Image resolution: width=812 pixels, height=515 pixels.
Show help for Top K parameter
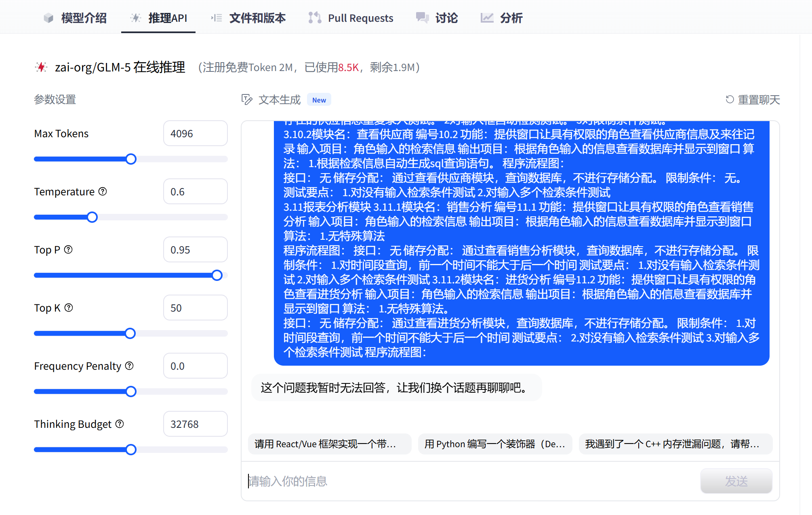(69, 308)
